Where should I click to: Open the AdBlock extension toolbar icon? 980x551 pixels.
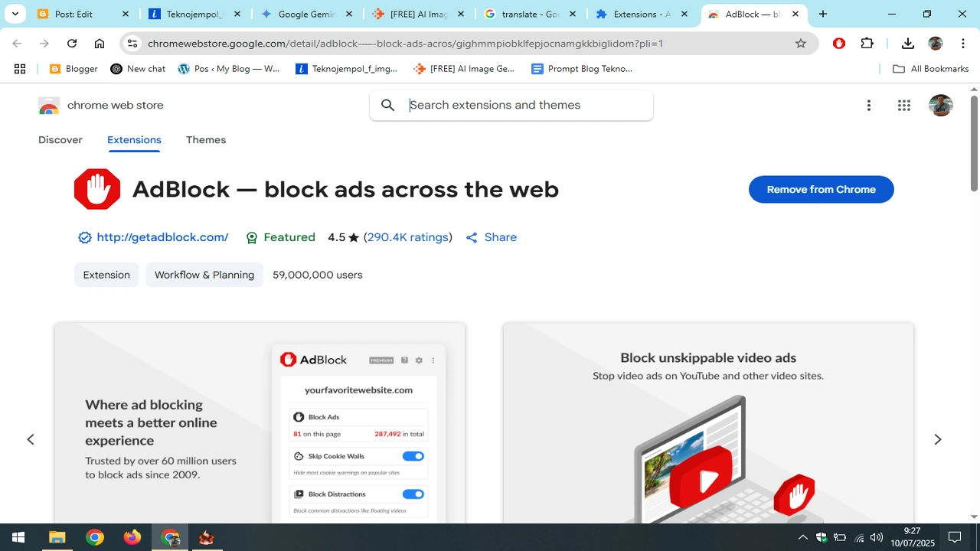click(x=839, y=44)
